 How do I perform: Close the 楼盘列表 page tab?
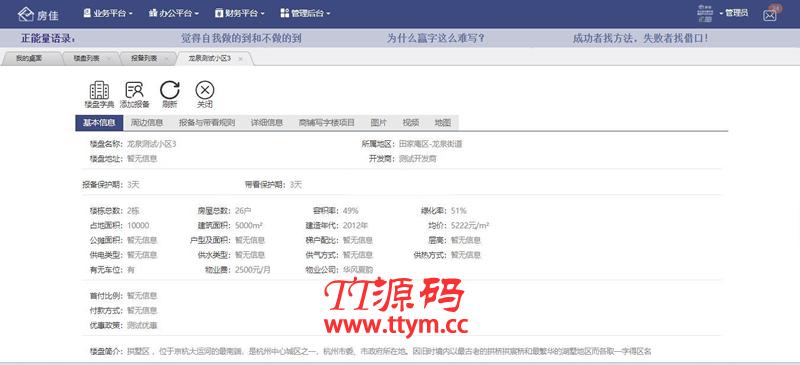[x=109, y=59]
